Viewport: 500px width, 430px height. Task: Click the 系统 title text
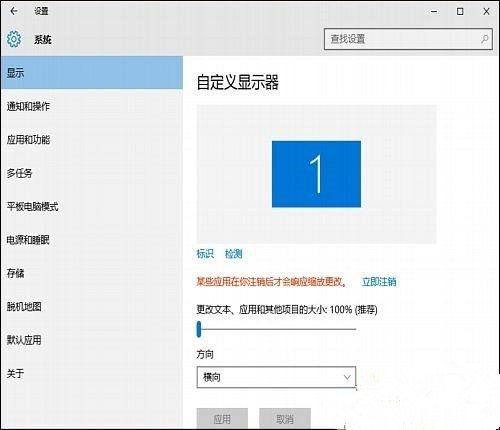pos(43,40)
